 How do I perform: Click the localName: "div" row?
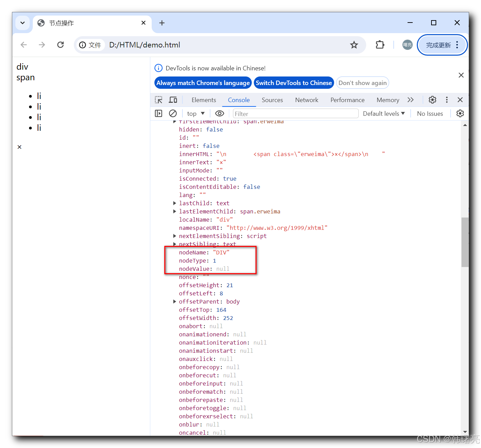[206, 220]
